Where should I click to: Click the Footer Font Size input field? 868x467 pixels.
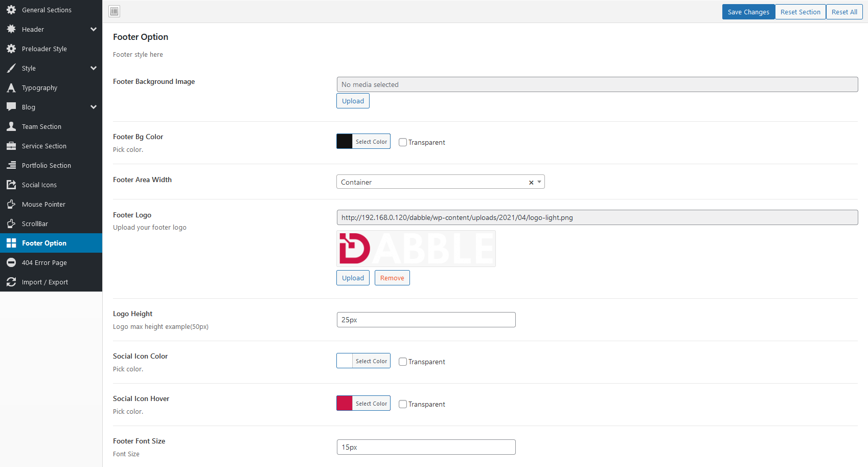pyautogui.click(x=426, y=447)
